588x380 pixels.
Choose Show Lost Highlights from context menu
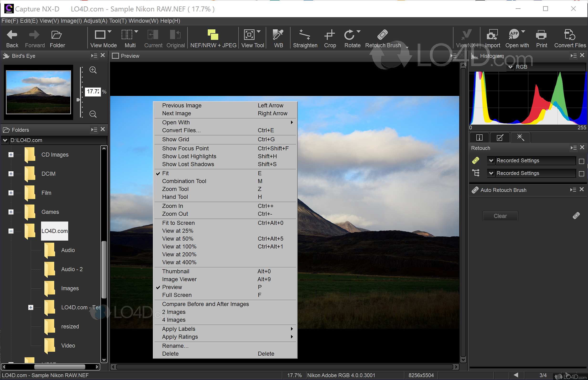[189, 156]
